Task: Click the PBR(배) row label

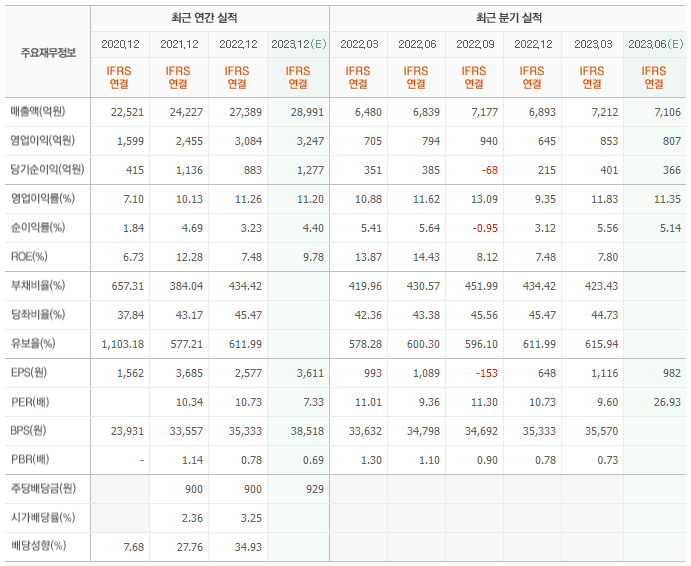Action: click(30, 459)
